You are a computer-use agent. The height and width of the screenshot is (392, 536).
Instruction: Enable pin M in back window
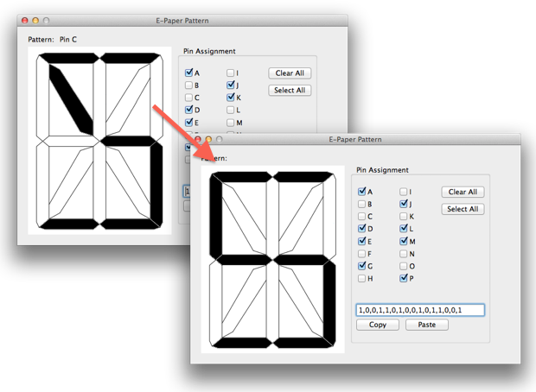231,123
